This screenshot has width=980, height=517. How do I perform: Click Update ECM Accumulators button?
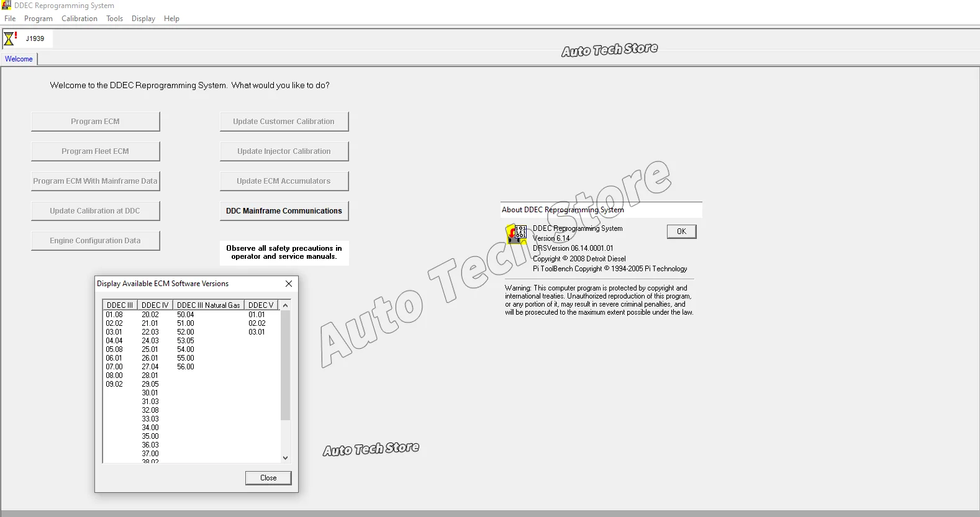(x=284, y=181)
